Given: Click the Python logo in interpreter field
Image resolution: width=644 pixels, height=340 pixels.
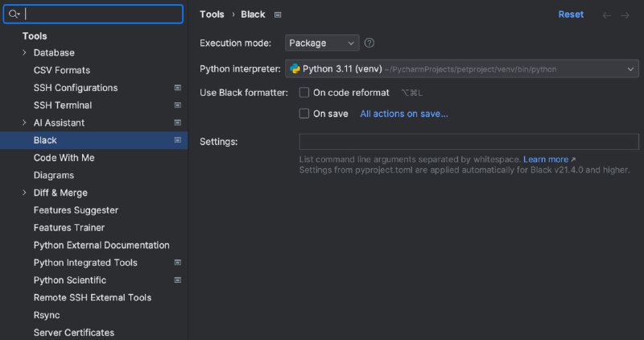Looking at the screenshot, I should point(295,68).
